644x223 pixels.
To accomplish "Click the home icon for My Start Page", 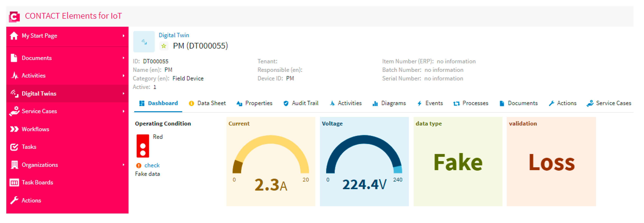I will coord(14,36).
